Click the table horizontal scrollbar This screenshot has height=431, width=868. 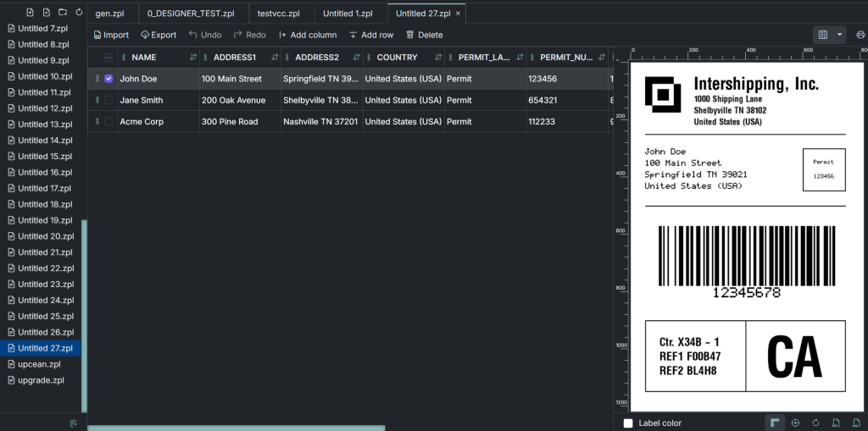(x=236, y=428)
